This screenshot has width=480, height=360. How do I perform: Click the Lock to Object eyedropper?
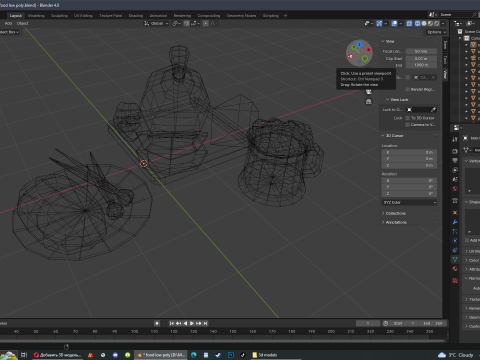(x=433, y=110)
